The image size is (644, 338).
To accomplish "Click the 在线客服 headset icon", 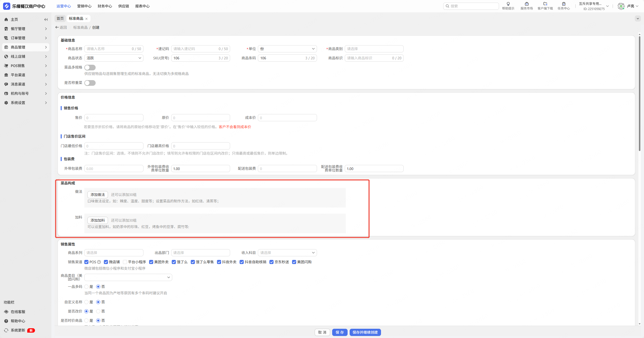I will coord(6,312).
